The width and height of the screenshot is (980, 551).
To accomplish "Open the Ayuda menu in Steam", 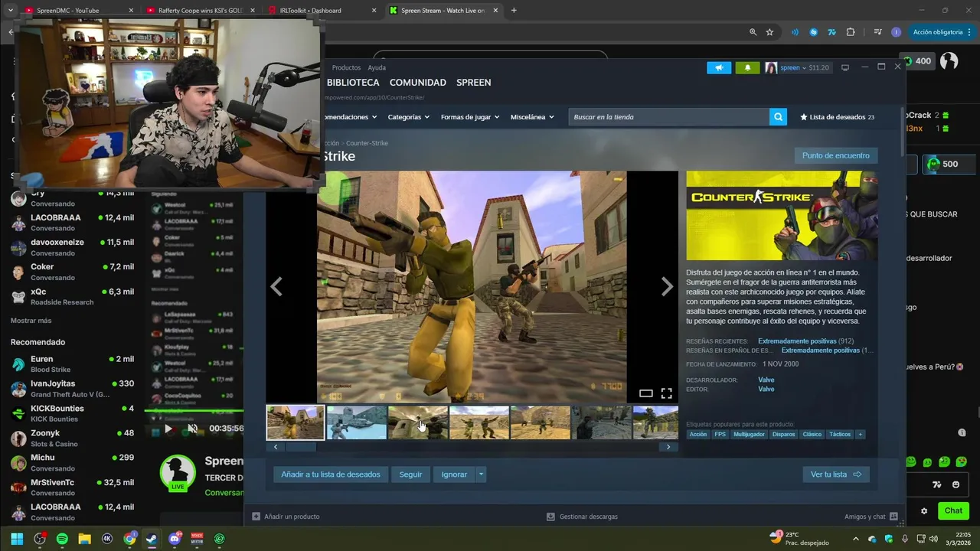I will [377, 67].
